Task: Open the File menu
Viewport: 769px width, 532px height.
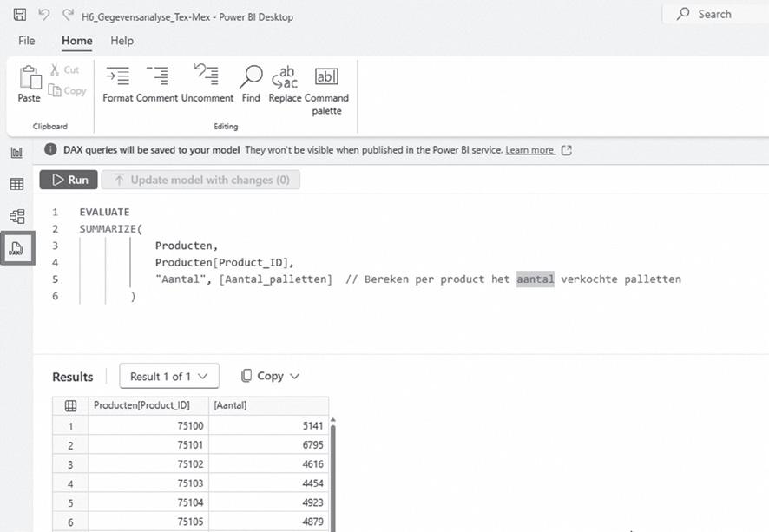Action: click(x=27, y=41)
